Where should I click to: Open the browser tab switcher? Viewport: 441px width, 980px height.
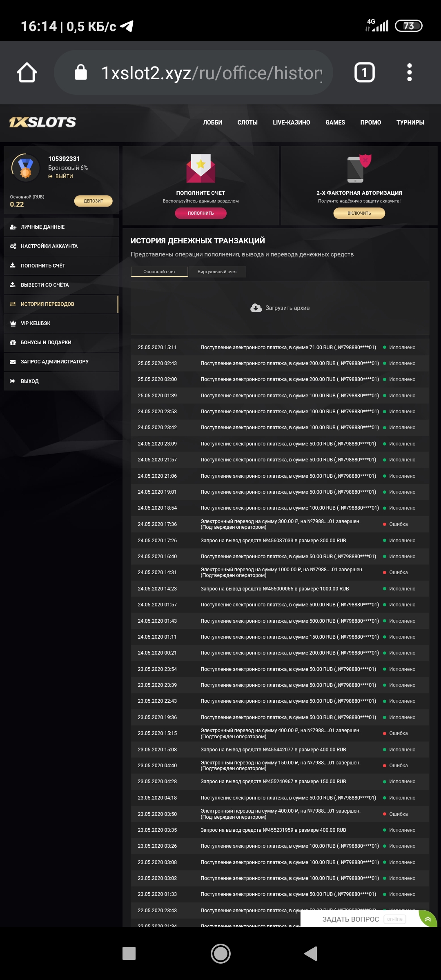coord(364,73)
